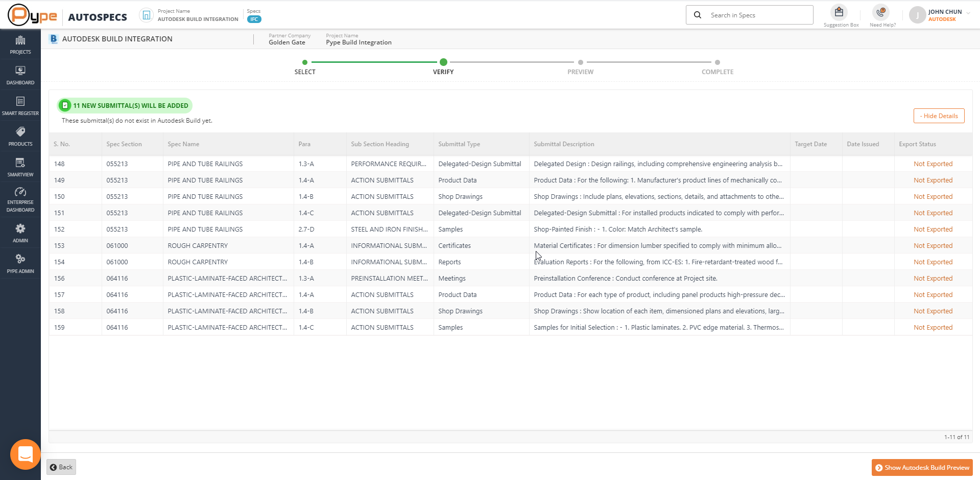Screen dimensions: 980x480
Task: Click the search magnifier icon
Action: click(698, 15)
